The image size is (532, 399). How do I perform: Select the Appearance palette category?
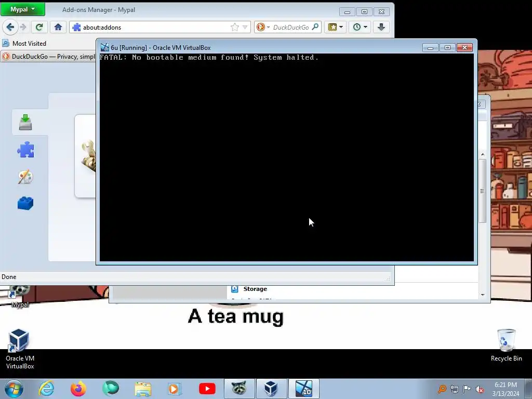click(x=25, y=177)
